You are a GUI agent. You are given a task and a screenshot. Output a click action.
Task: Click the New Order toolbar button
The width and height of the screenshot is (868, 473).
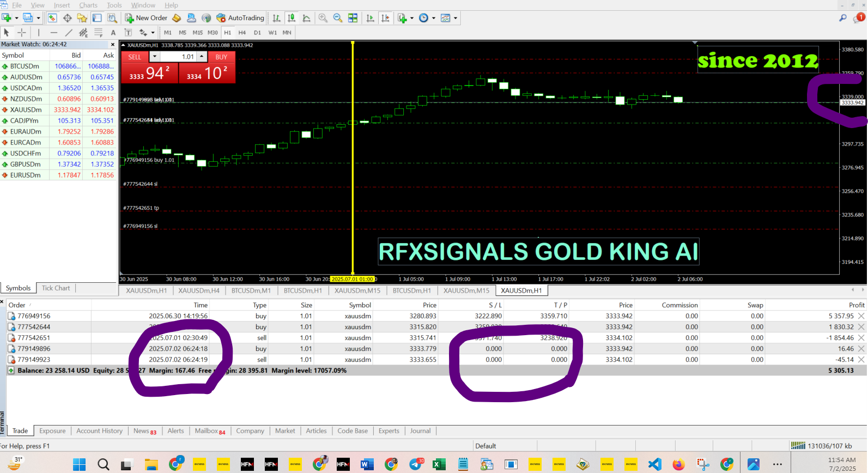tap(146, 18)
